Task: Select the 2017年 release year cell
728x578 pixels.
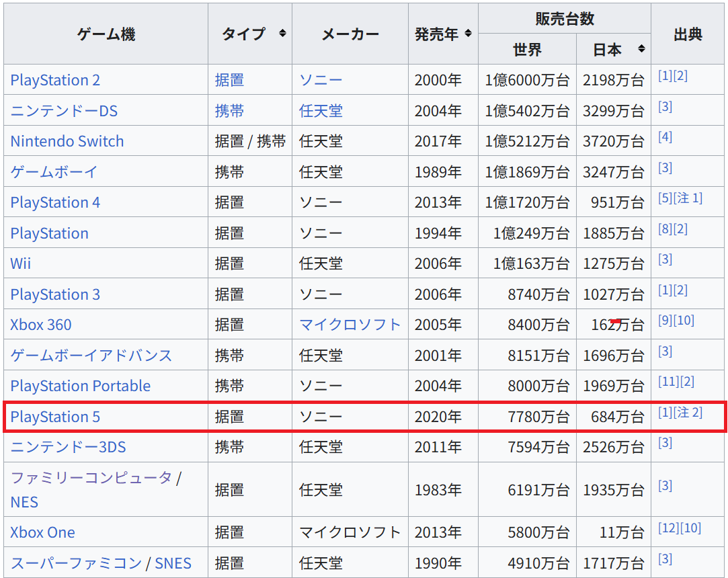Action: 444,141
